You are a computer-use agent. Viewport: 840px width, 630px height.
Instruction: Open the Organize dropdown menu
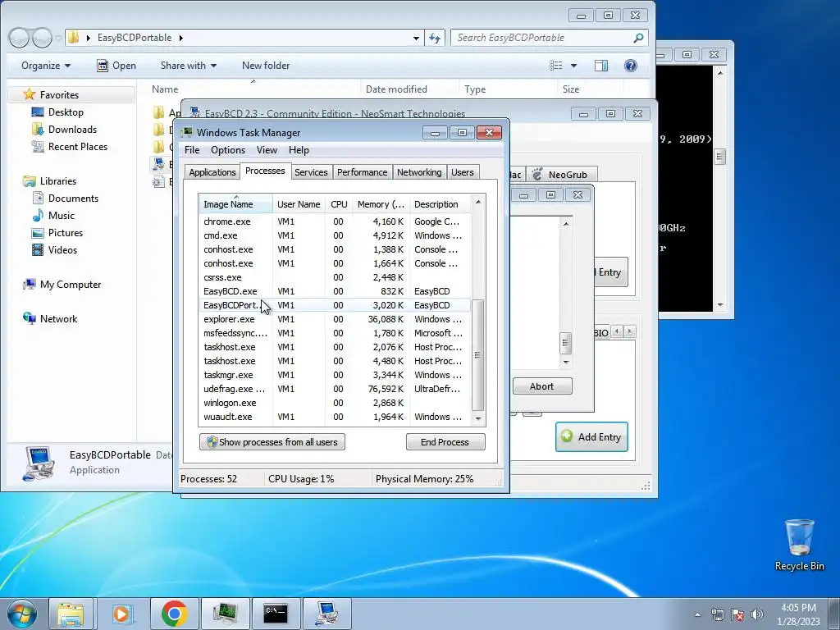coord(46,66)
